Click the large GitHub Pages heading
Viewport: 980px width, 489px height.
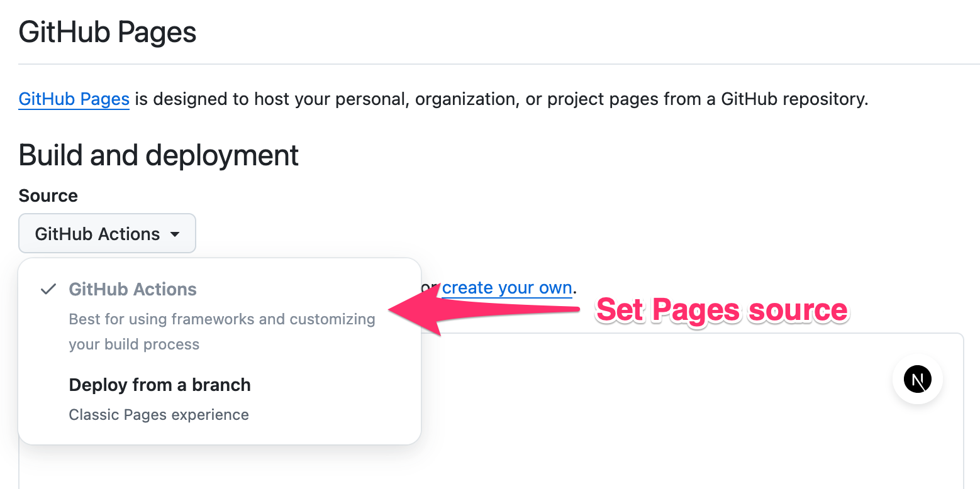(108, 32)
